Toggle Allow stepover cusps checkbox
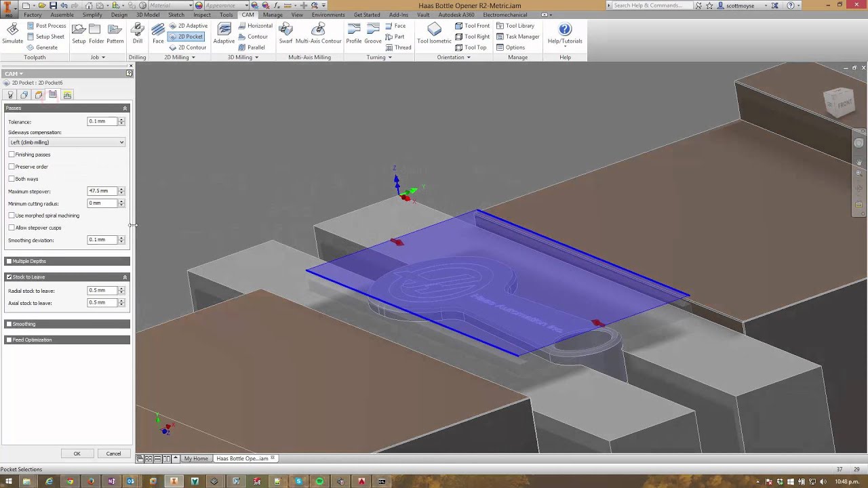Viewport: 868px width, 488px height. click(x=12, y=228)
